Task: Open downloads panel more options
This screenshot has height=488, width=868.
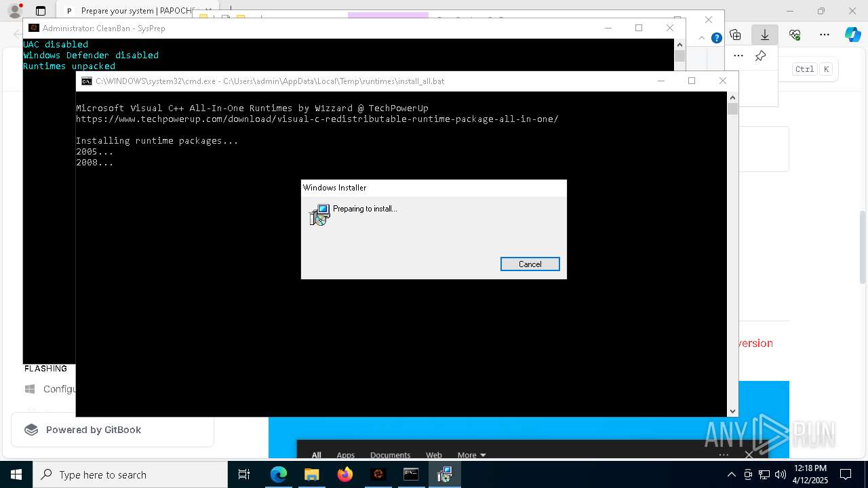Action: pos(738,56)
